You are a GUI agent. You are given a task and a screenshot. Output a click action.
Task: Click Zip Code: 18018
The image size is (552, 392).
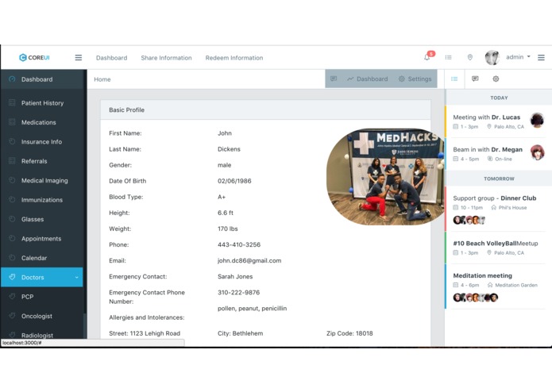349,333
